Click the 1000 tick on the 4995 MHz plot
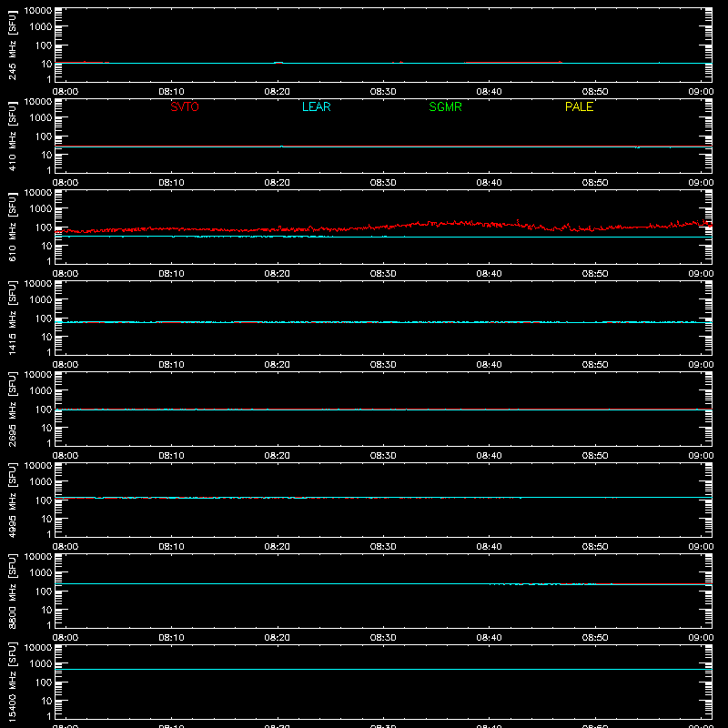The width and height of the screenshot is (728, 728). click(x=41, y=482)
